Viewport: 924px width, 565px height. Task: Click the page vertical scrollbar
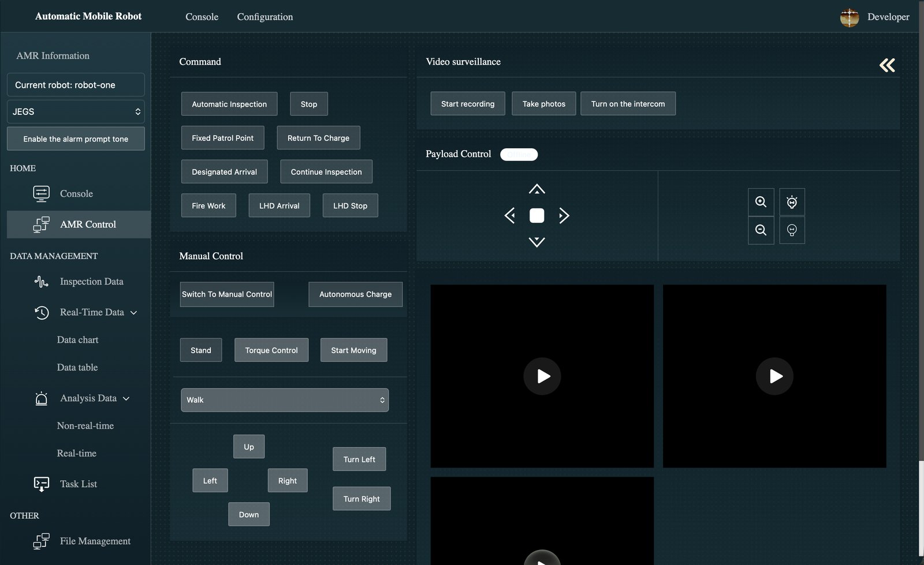tap(921, 508)
